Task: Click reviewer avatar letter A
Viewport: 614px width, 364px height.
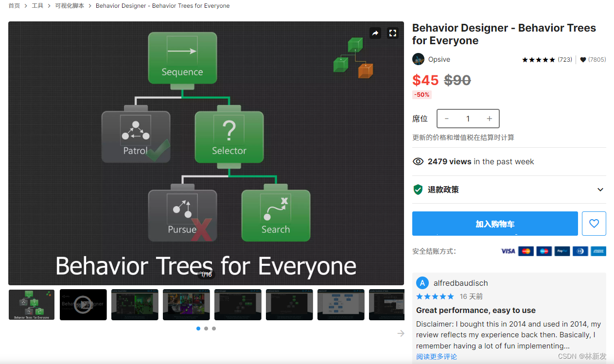Action: click(422, 283)
